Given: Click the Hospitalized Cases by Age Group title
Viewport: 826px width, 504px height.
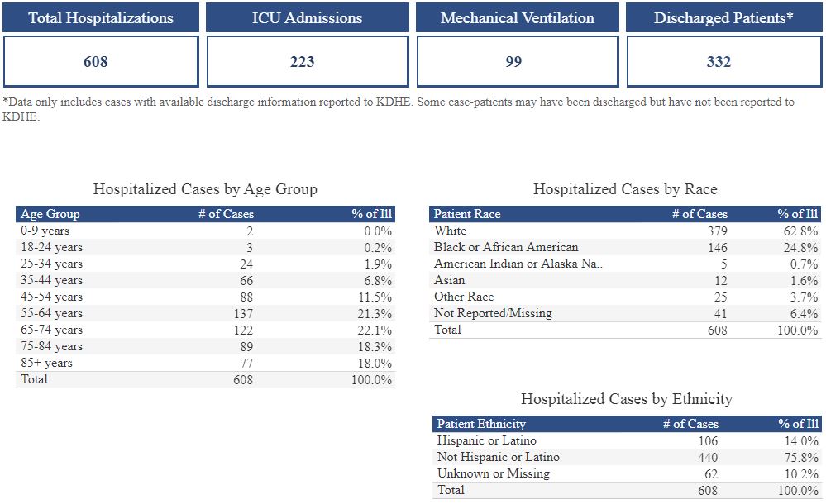Looking at the screenshot, I should click(x=205, y=189).
